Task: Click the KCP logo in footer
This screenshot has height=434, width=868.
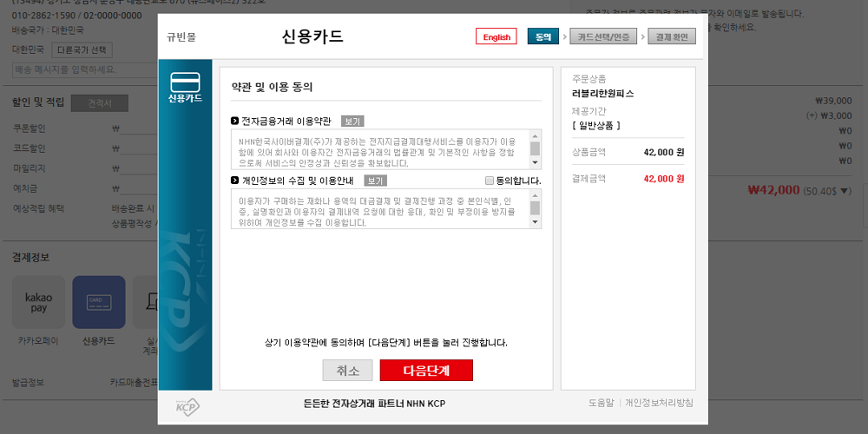Action: pyautogui.click(x=187, y=407)
